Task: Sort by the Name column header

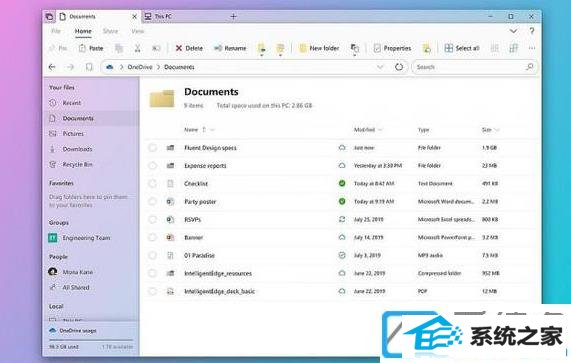Action: [x=191, y=130]
